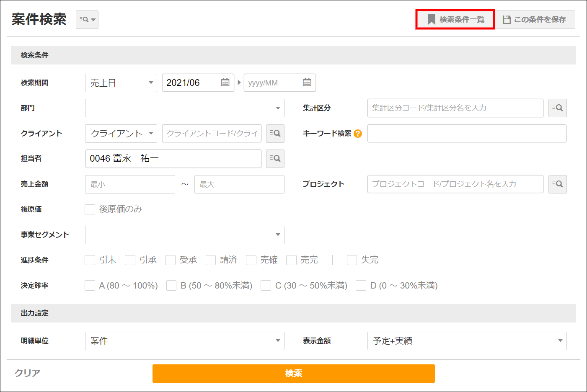Viewport: 587px width, 392px height.
Task: Expand the 事業セグメント dropdown
Action: pyautogui.click(x=184, y=235)
